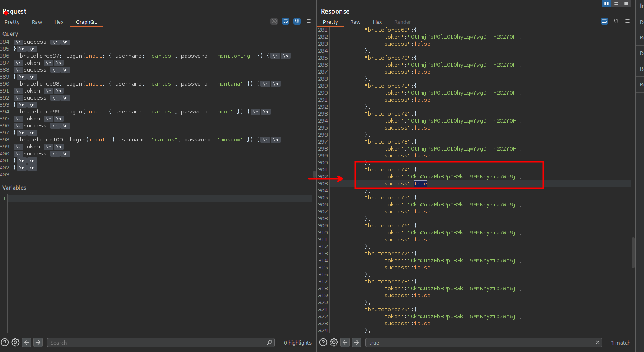
Task: Open the Response Hex tab
Action: (377, 22)
